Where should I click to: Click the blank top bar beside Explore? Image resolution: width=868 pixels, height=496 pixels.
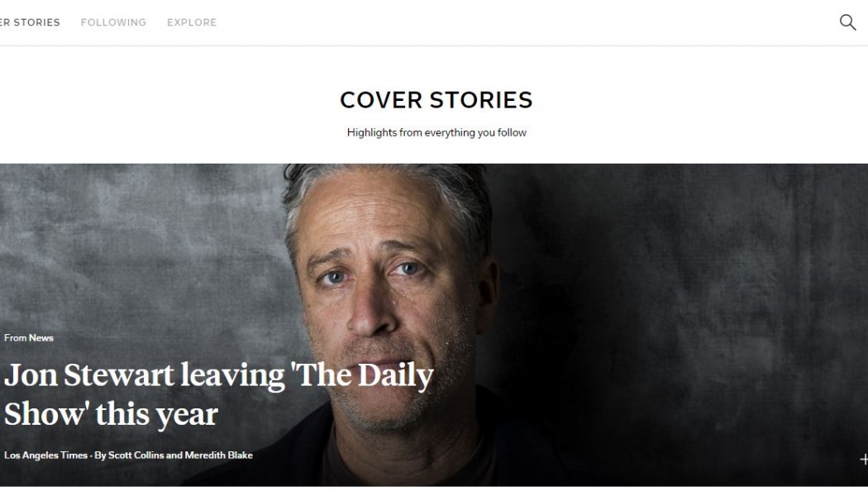[x=526, y=22]
